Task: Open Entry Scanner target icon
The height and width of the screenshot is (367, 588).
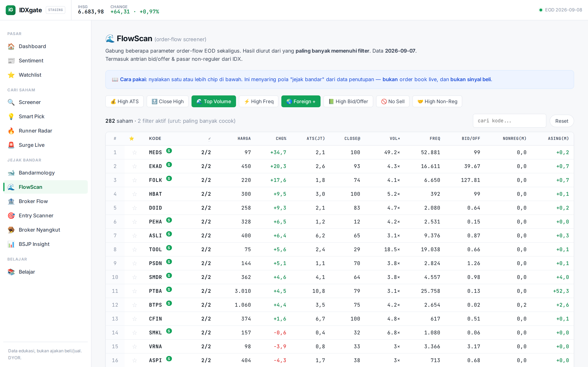Action: (x=11, y=216)
